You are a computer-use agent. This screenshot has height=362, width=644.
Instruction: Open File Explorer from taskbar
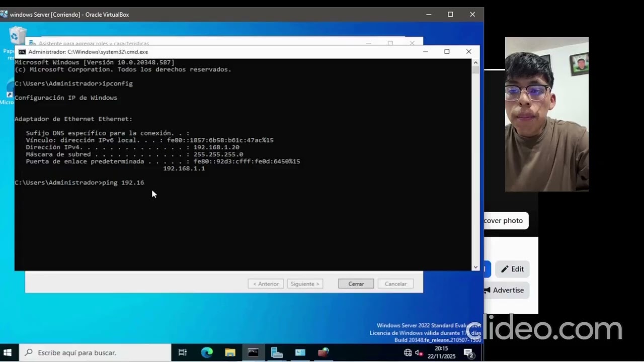[x=230, y=352]
